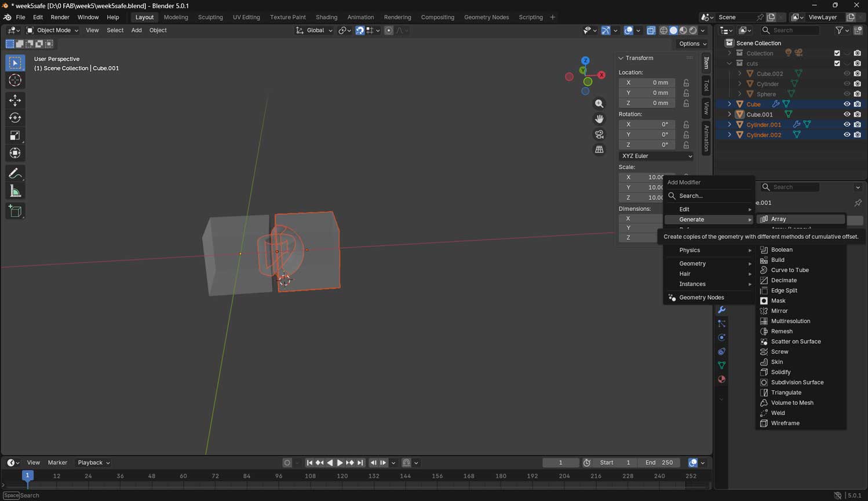Screen dimensions: 868x501
Task: Activate the combined Transform tool
Action: click(15, 153)
